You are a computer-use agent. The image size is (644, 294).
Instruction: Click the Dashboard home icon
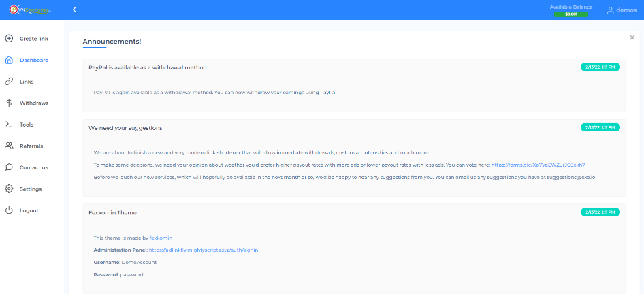click(9, 60)
